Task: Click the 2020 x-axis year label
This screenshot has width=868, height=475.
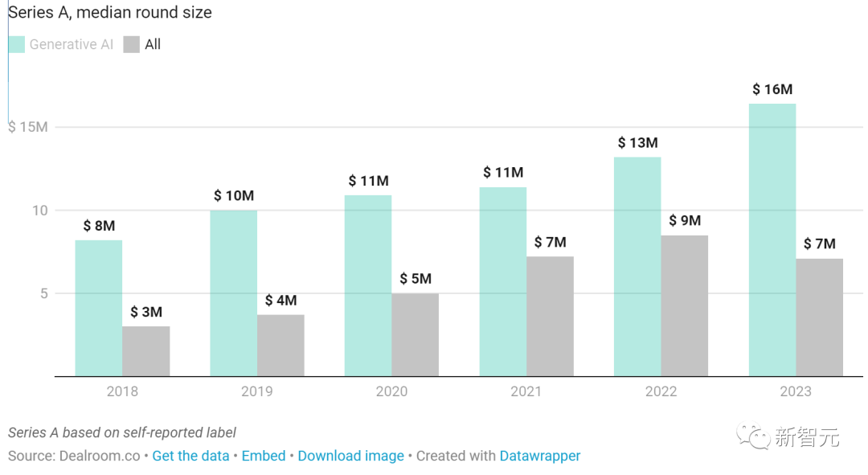Action: (391, 391)
